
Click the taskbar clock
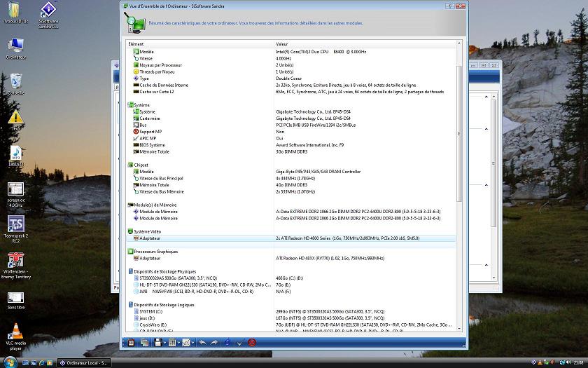coord(578,363)
